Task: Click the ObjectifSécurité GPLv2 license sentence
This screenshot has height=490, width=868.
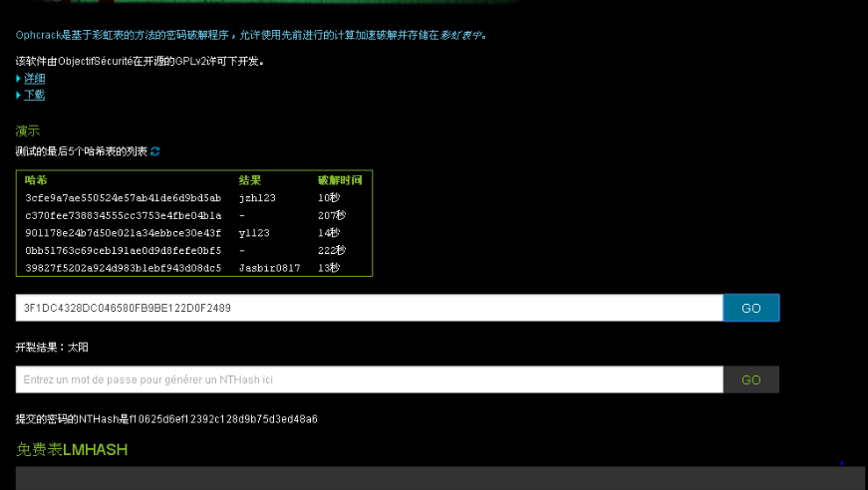Action: (141, 62)
